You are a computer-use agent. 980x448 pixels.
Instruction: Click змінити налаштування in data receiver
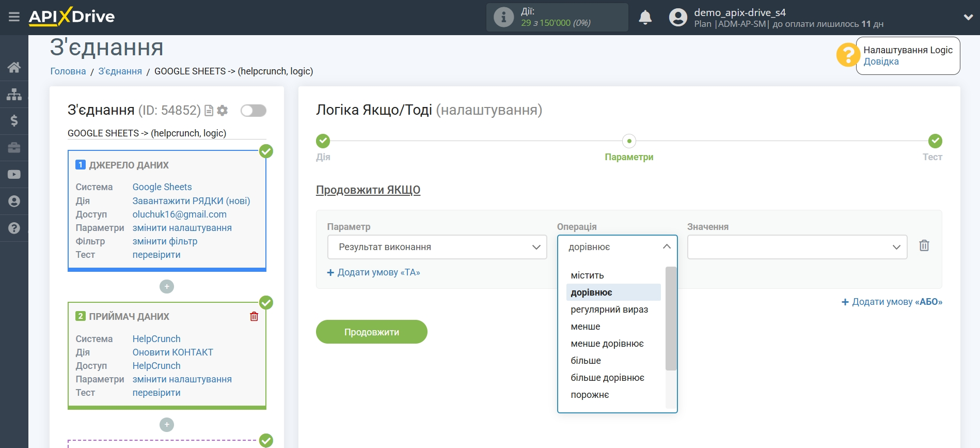[182, 379]
